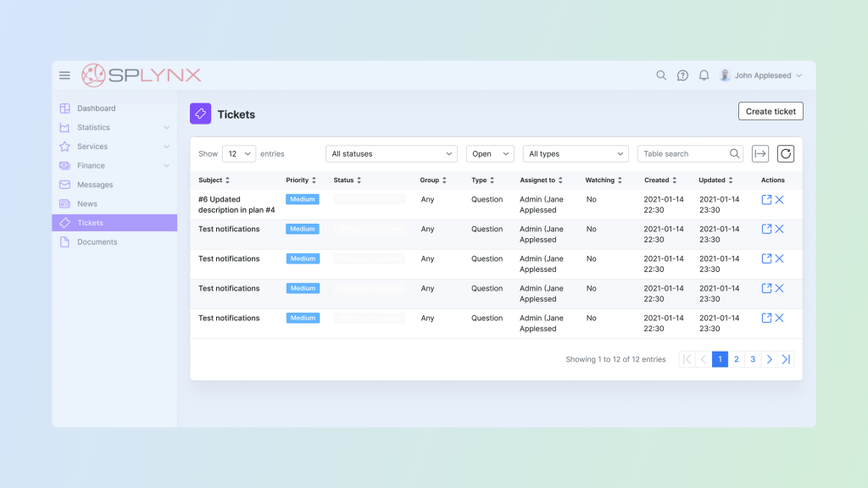Click the hamburger menu icon

(x=64, y=75)
